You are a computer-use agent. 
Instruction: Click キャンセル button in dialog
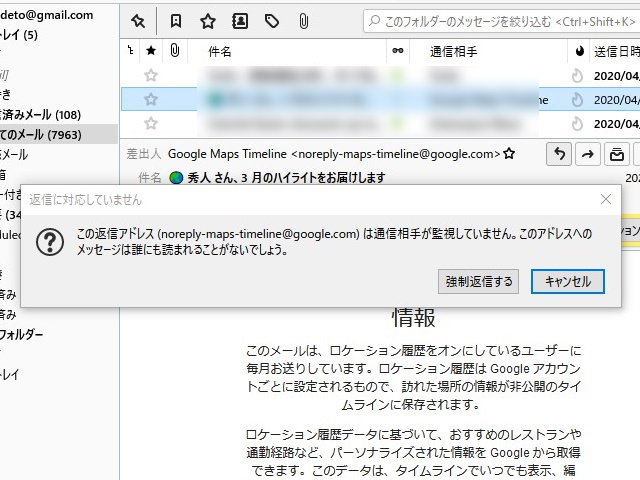click(568, 281)
